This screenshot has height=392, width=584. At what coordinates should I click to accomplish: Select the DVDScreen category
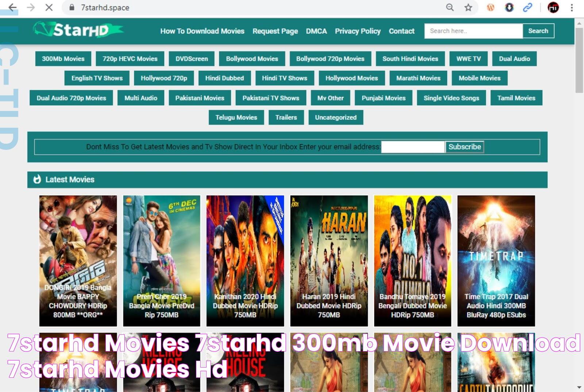click(192, 59)
